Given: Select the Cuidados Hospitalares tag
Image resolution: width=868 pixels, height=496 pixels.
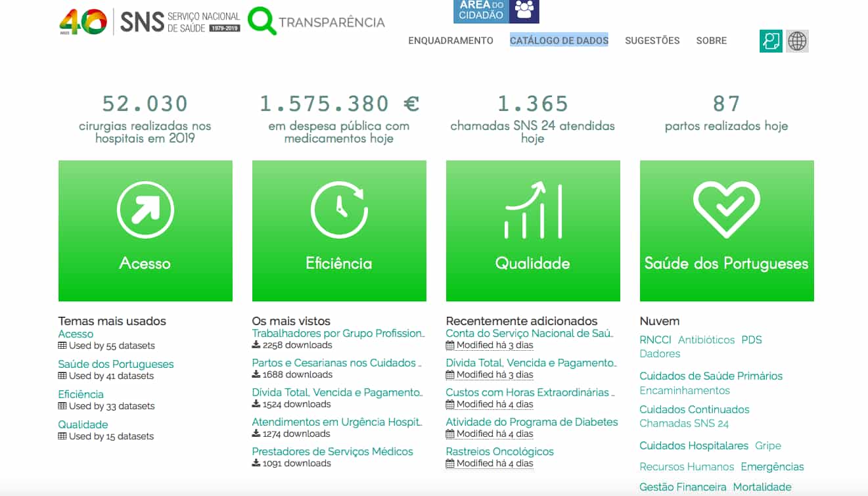Looking at the screenshot, I should (x=694, y=445).
